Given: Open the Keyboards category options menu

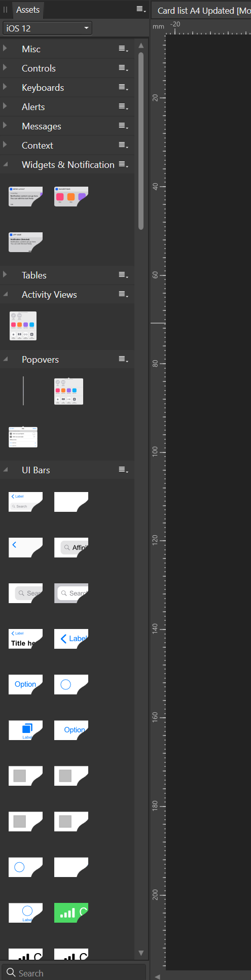Looking at the screenshot, I should [123, 88].
